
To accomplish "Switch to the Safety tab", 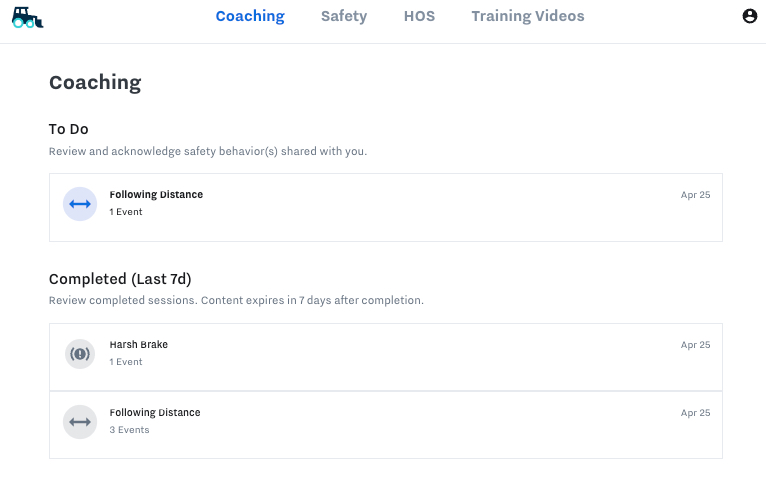I will (343, 16).
